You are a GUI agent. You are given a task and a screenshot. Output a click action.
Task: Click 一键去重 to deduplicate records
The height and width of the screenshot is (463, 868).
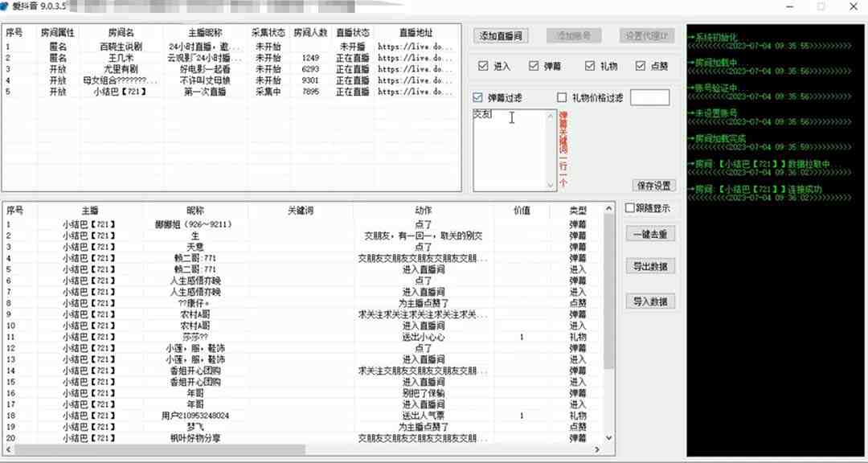[x=651, y=233]
